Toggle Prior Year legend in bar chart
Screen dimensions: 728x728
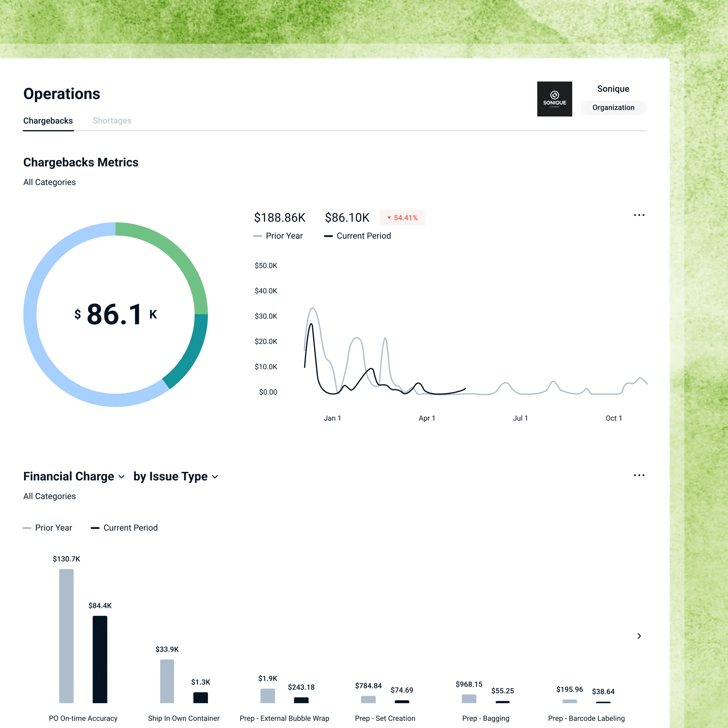[48, 528]
